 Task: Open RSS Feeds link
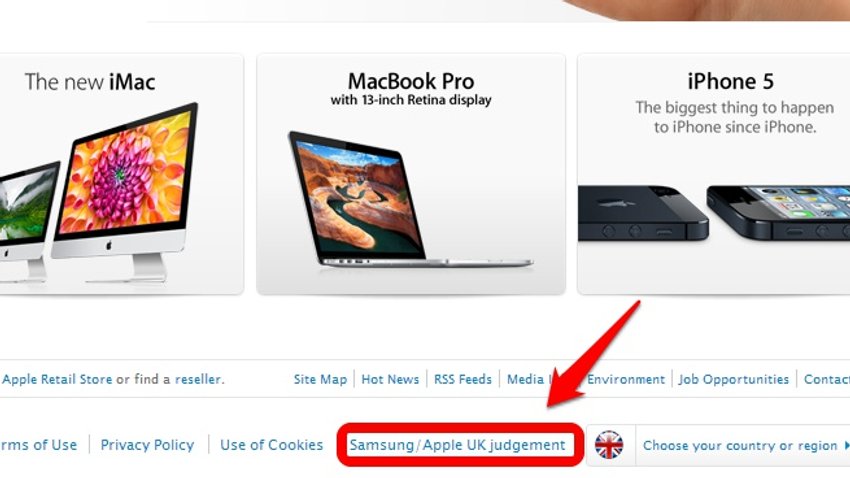pos(463,379)
